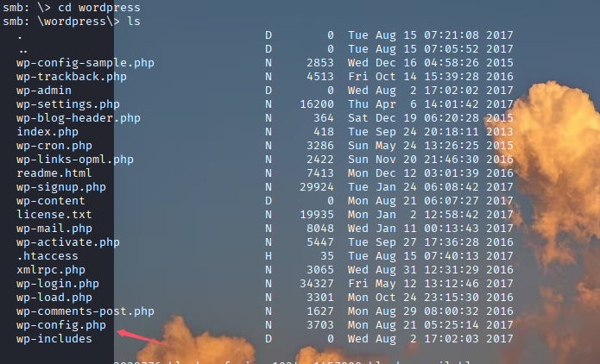The width and height of the screenshot is (600, 364).
Task: Click the wp-signup.php filename
Action: pyautogui.click(x=60, y=187)
